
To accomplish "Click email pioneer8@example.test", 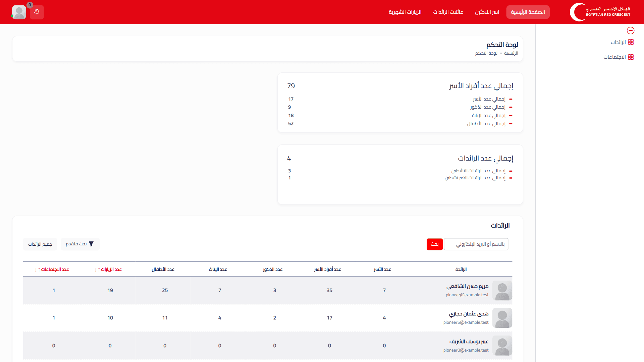I will coord(466,350).
